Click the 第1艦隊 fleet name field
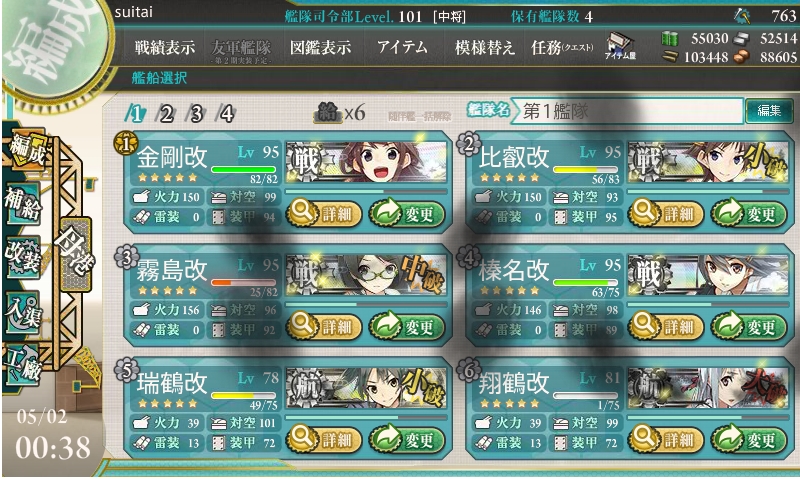 coord(627,111)
